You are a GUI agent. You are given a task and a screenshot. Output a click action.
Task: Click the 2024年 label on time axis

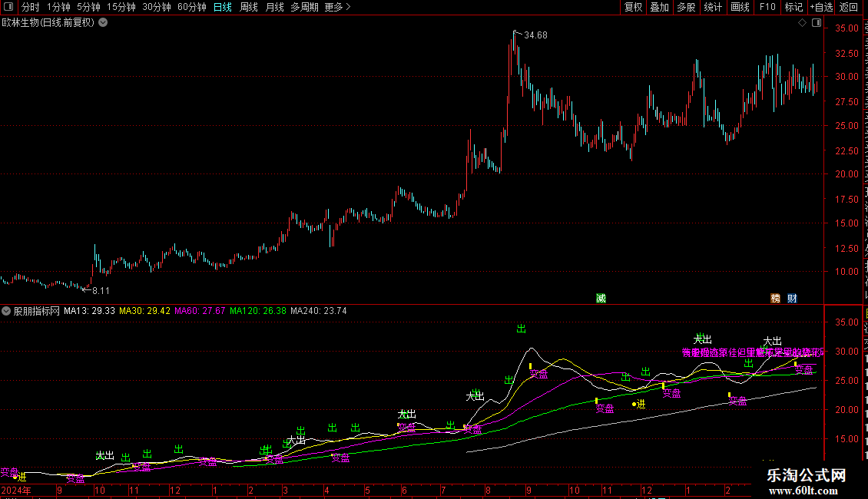pyautogui.click(x=16, y=491)
